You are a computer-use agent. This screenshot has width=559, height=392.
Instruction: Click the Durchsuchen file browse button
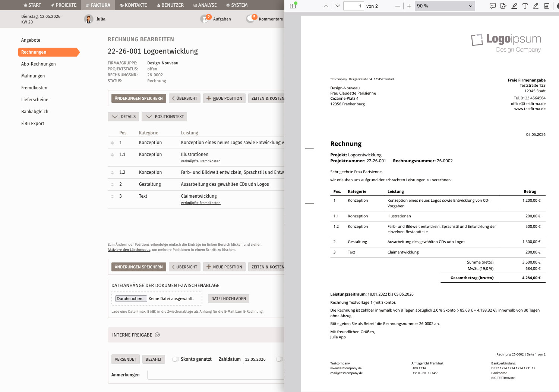[x=131, y=299]
